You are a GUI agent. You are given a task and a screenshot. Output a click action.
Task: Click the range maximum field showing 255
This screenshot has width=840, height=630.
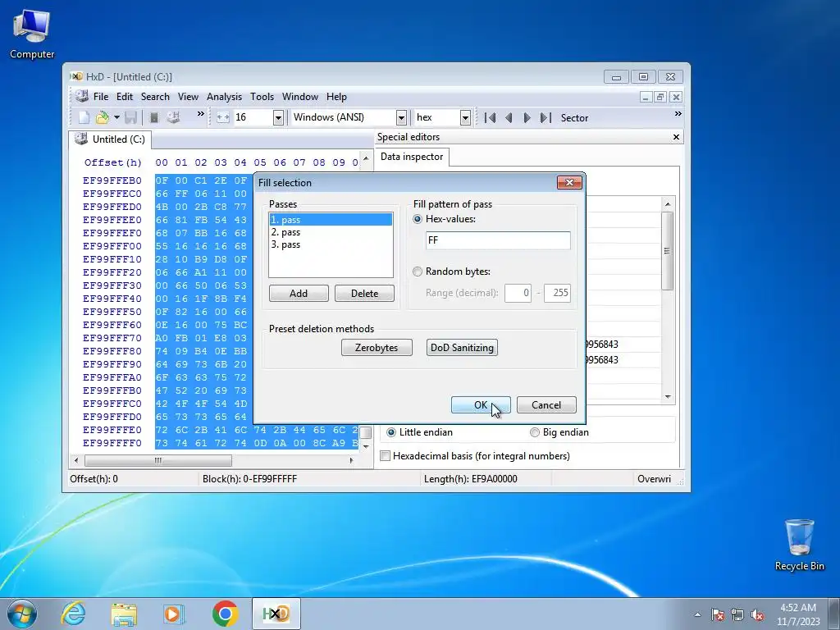click(557, 293)
